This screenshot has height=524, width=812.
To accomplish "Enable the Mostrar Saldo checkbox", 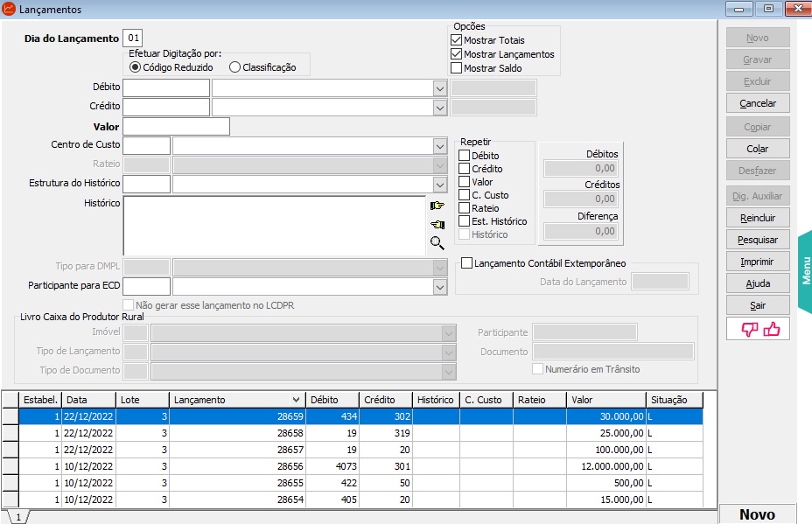I will click(x=456, y=68).
